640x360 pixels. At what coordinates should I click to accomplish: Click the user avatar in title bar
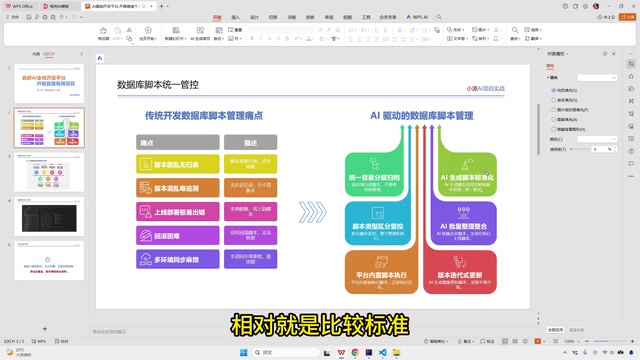596,6
